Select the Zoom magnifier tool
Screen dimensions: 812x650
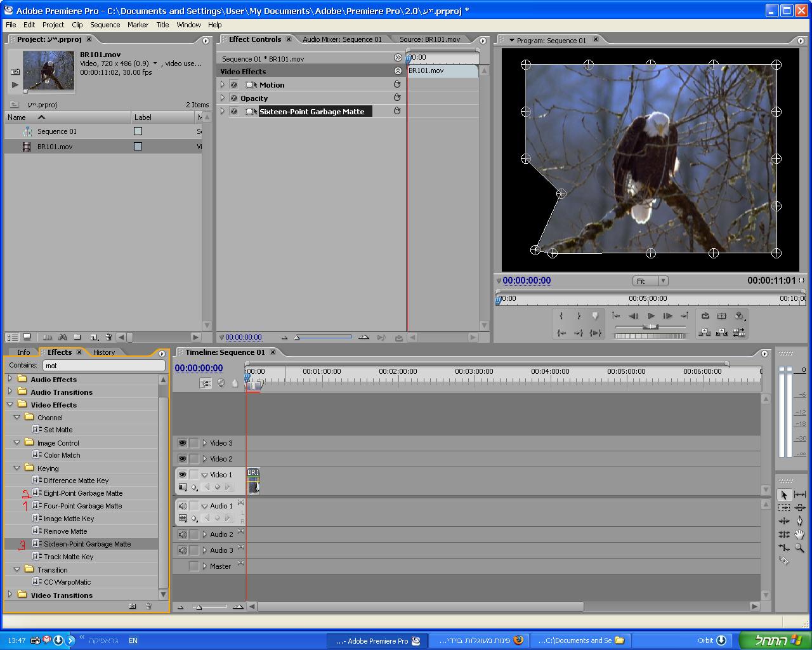[x=799, y=548]
